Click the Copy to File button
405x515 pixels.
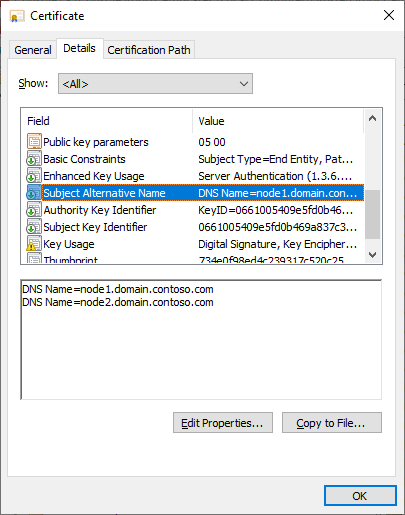pos(332,423)
